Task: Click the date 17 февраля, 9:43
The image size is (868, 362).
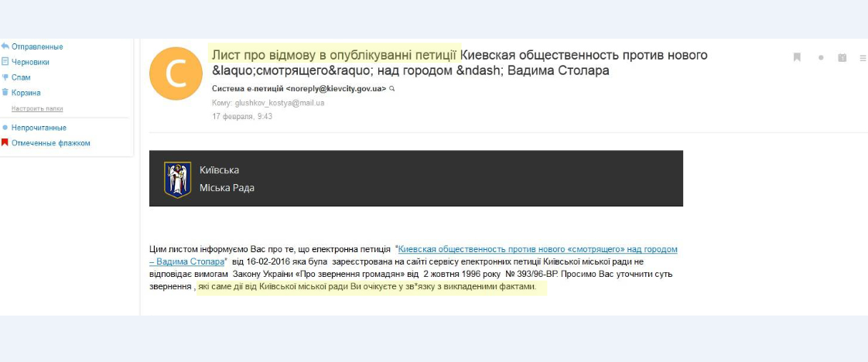Action: pyautogui.click(x=242, y=117)
